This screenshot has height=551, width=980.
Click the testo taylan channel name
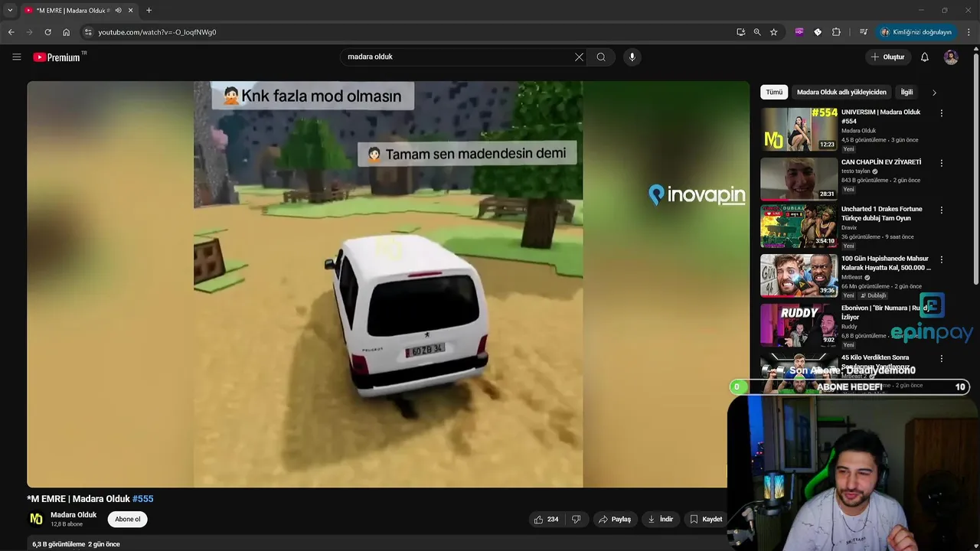(x=856, y=171)
